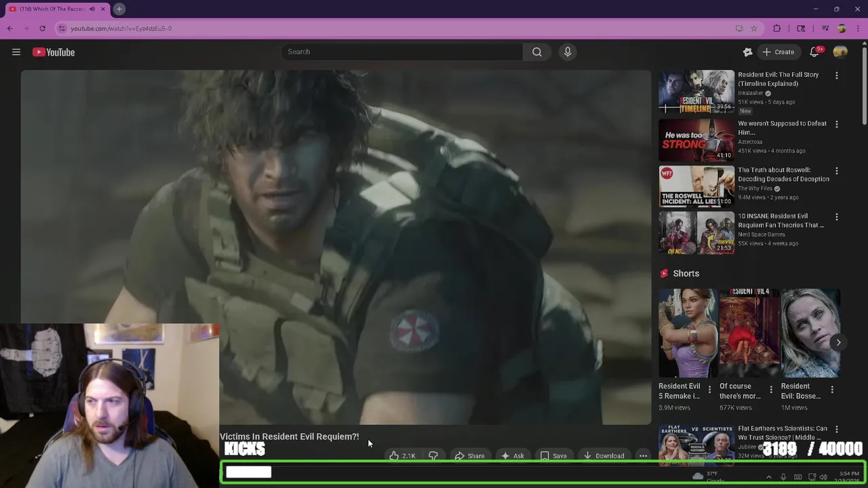The height and width of the screenshot is (488, 868).
Task: Show hidden system tray icons chevron
Action: pyautogui.click(x=768, y=477)
